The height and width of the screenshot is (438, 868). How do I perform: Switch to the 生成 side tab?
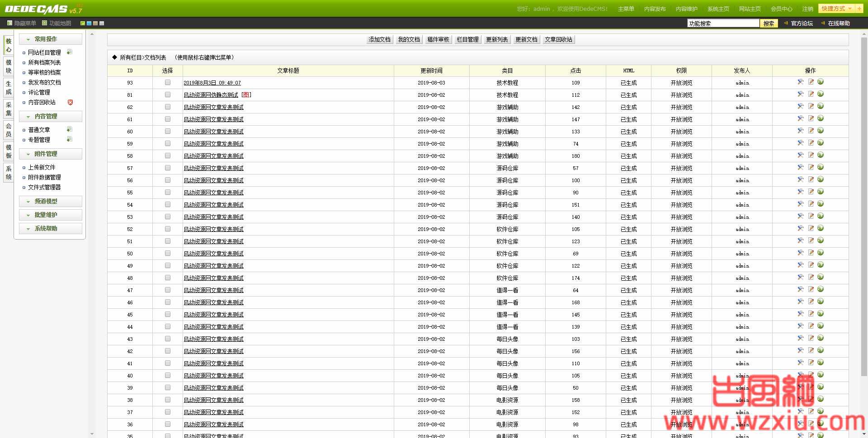point(9,88)
